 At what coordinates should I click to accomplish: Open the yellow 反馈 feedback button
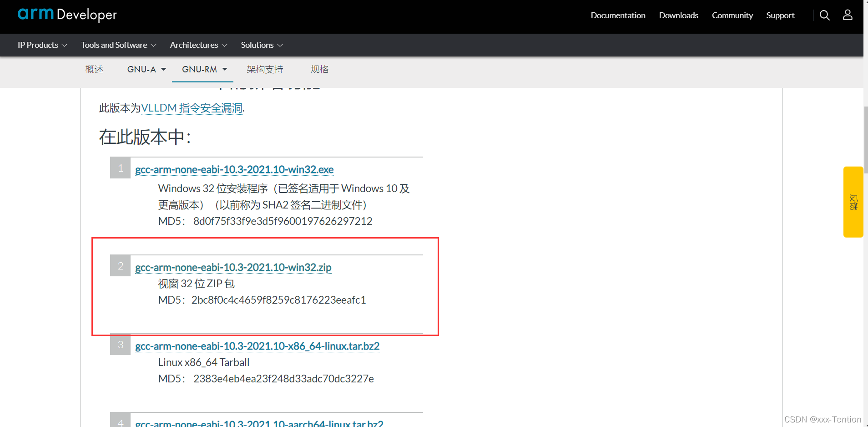pyautogui.click(x=853, y=202)
